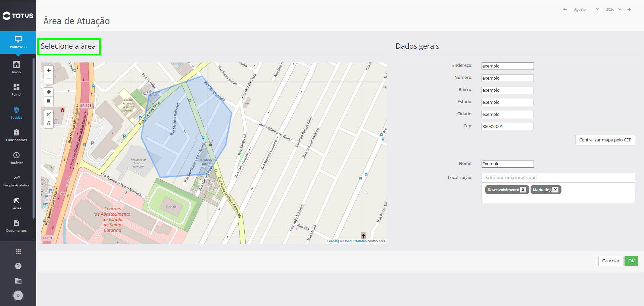Open the help question mark icon
Image resolution: width=644 pixels, height=306 pixels.
point(18,266)
